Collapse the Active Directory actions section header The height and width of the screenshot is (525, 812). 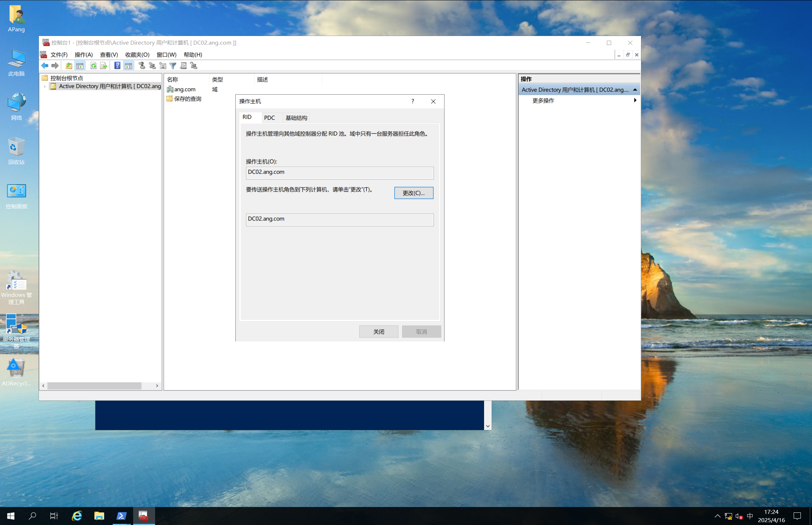tap(635, 90)
